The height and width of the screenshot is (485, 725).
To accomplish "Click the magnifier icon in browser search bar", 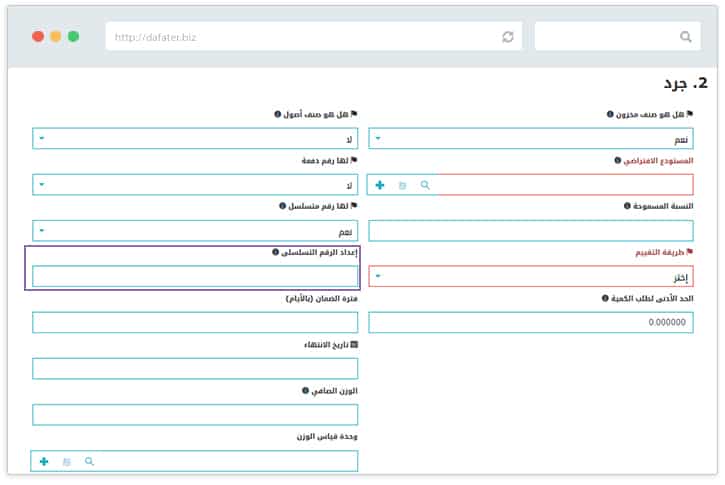I will (x=685, y=37).
